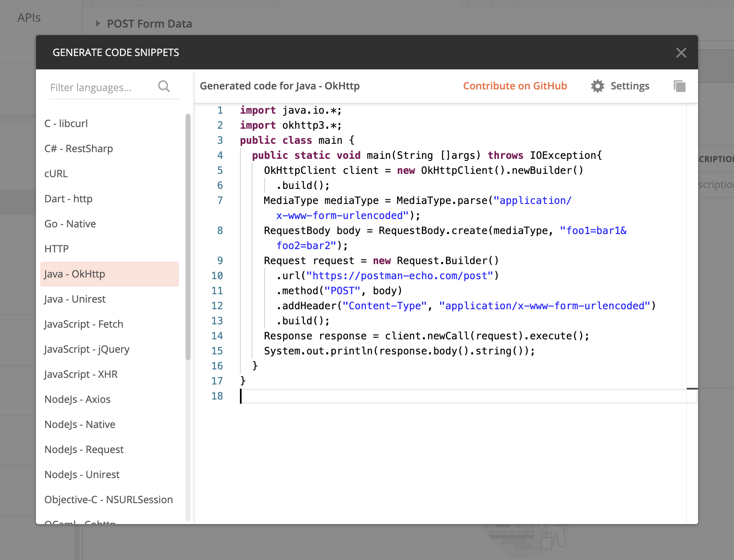Image resolution: width=734 pixels, height=560 pixels.
Task: Select JavaScript - XHR snippet option
Action: coord(81,374)
